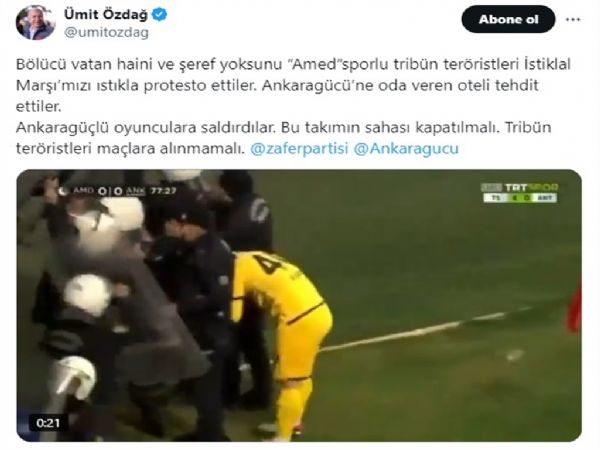This screenshot has height=450, width=600.
Task: Click the Ümit Özdağ display name
Action: (106, 15)
